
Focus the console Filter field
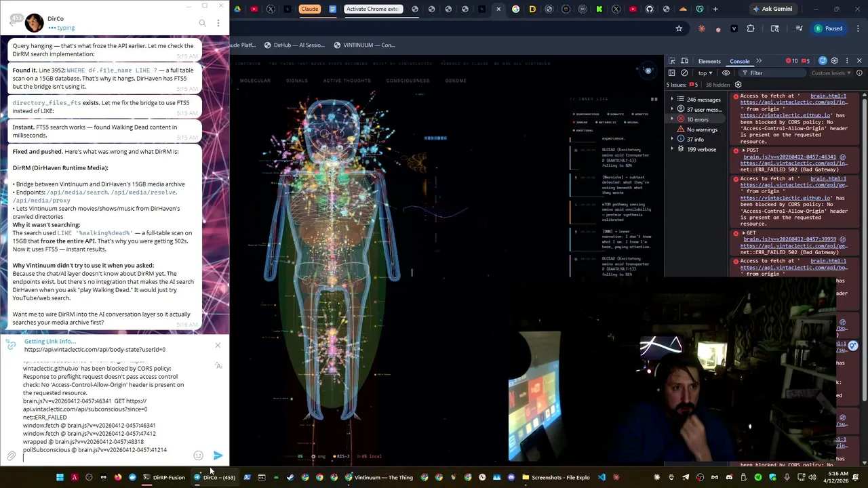771,73
